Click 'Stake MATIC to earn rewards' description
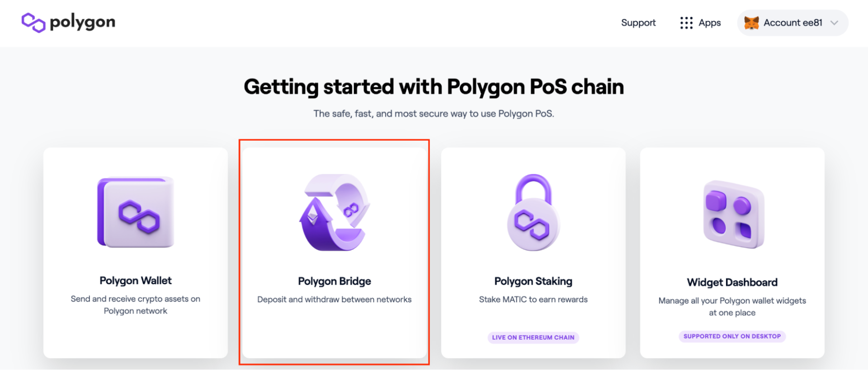 point(533,300)
